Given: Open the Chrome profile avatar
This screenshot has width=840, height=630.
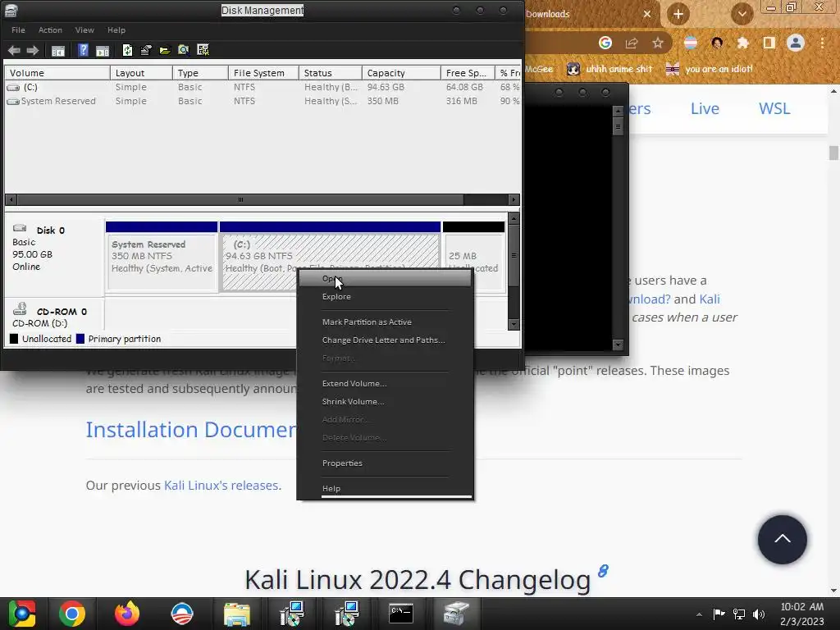Looking at the screenshot, I should coord(796,43).
